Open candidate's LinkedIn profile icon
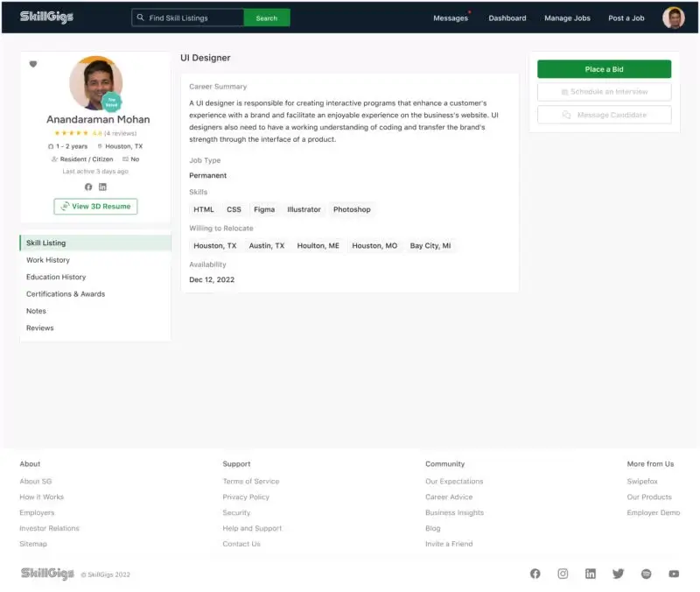Screen dimensions: 700x592 tap(102, 187)
